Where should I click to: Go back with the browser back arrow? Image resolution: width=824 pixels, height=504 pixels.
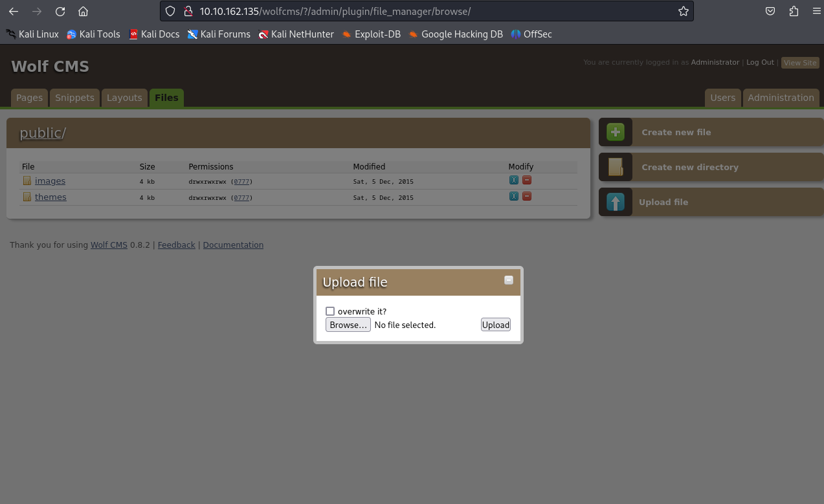pos(13,11)
